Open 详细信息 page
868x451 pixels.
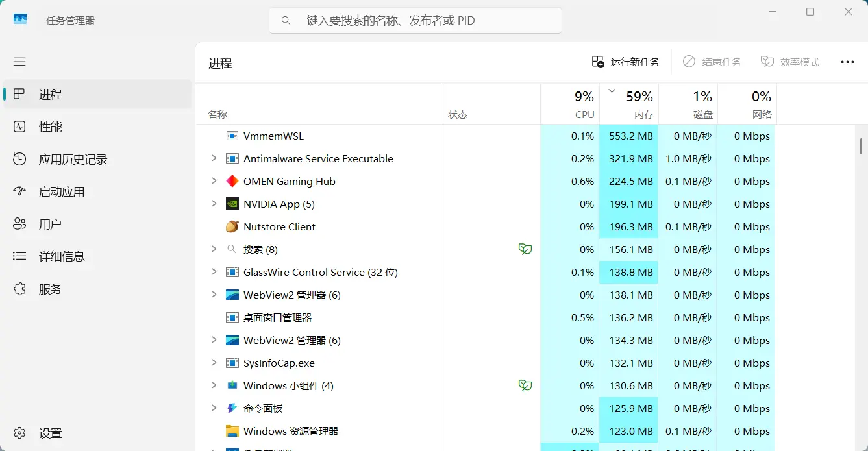97,256
